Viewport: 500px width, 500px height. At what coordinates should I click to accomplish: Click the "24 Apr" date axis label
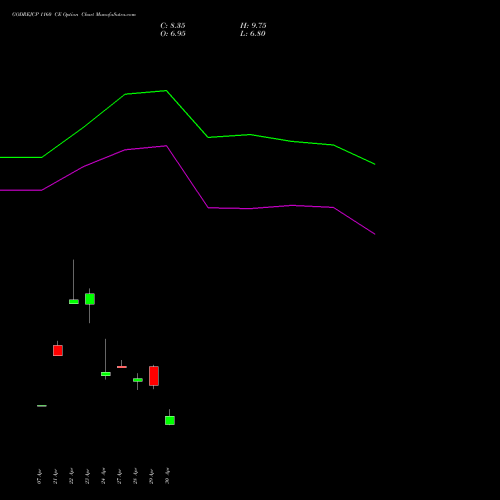pyautogui.click(x=103, y=476)
